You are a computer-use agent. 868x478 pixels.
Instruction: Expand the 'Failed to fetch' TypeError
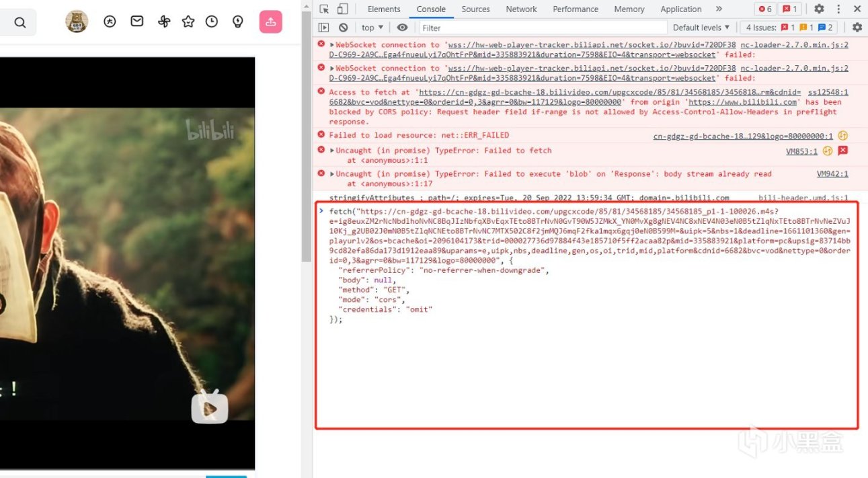pyautogui.click(x=331, y=151)
